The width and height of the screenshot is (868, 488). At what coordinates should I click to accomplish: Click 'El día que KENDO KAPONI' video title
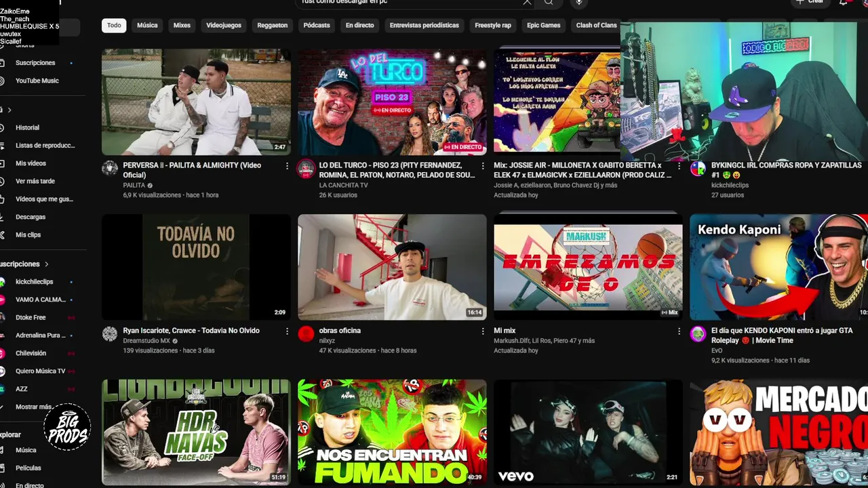point(782,335)
